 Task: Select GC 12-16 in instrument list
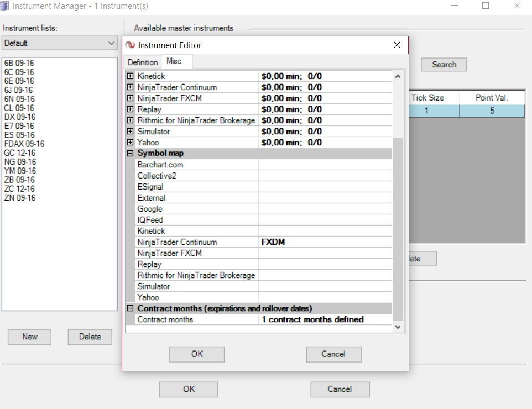[x=20, y=153]
